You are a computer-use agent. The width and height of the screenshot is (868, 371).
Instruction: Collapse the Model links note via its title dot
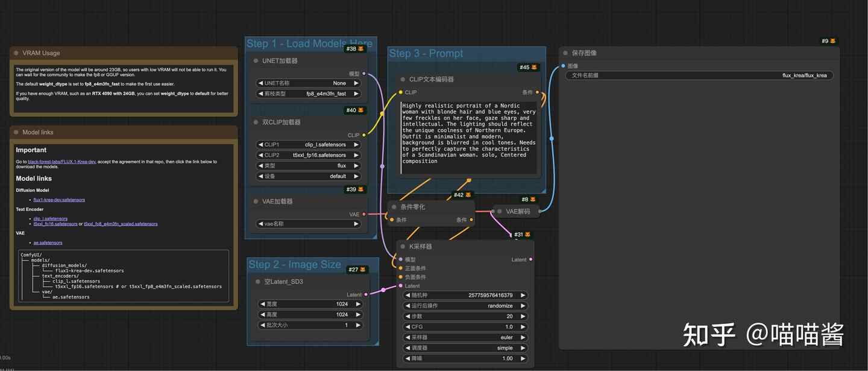click(16, 132)
